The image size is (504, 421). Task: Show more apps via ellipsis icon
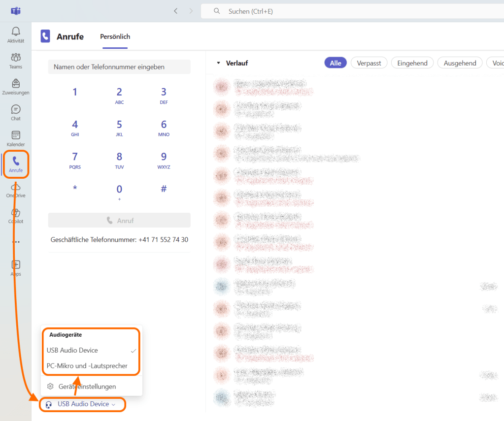point(16,242)
